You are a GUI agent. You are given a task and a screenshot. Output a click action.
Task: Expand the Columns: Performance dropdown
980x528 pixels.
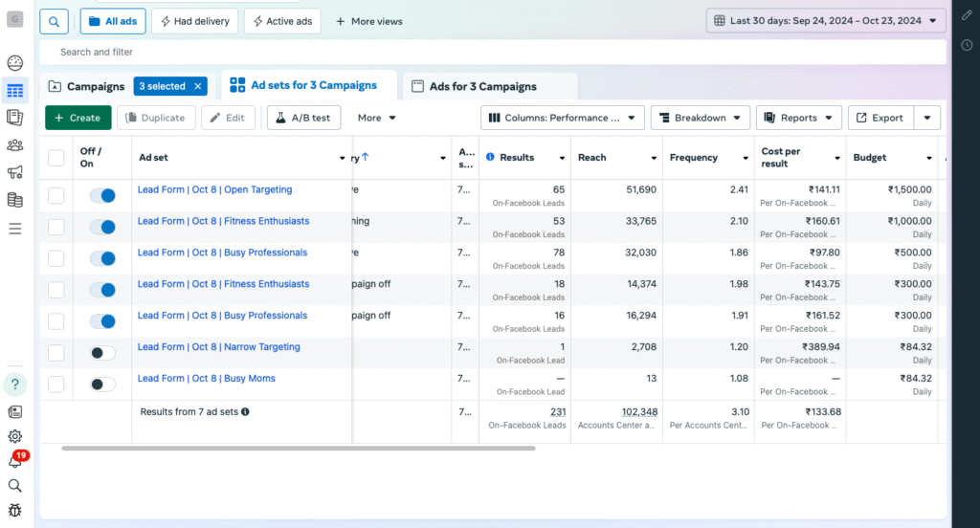(x=561, y=118)
